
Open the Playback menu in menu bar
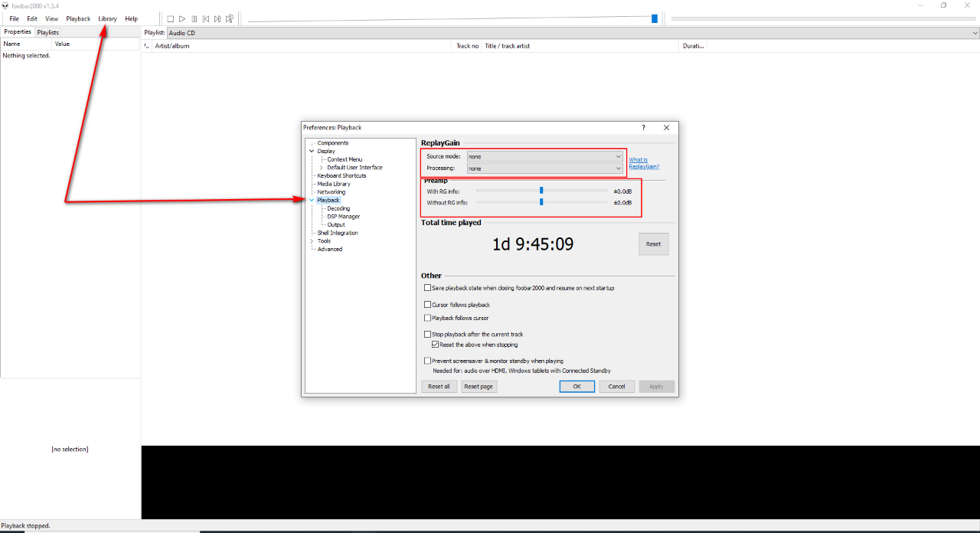tap(78, 18)
